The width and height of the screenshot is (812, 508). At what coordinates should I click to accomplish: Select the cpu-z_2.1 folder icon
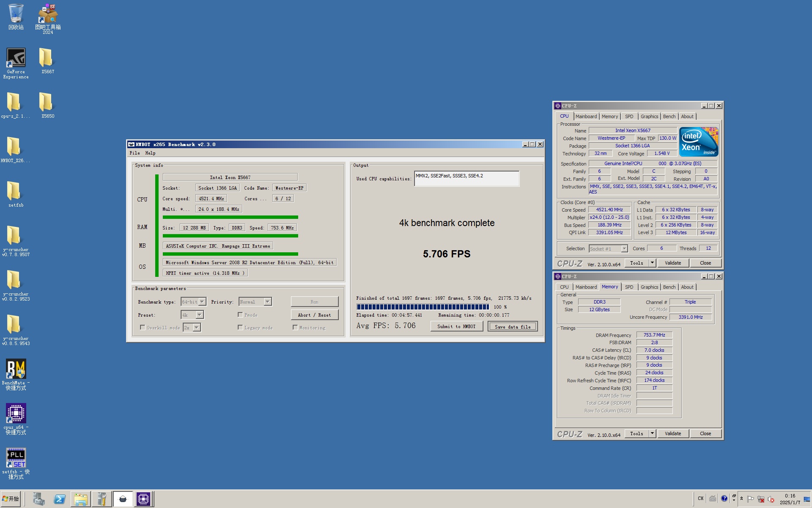(x=15, y=106)
